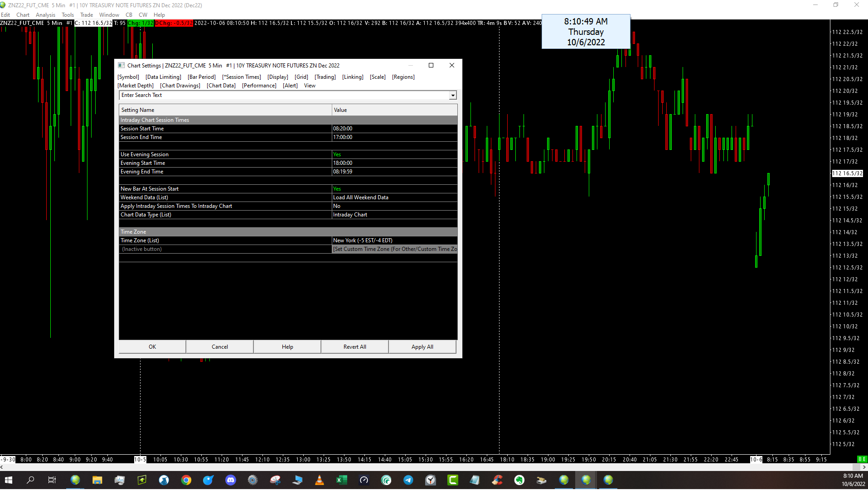Click the OK button
868x490 pixels.
(152, 347)
